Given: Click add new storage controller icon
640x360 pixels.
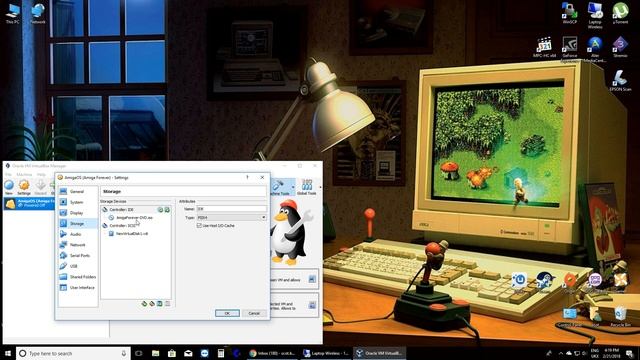Looking at the screenshot, I should (x=144, y=304).
